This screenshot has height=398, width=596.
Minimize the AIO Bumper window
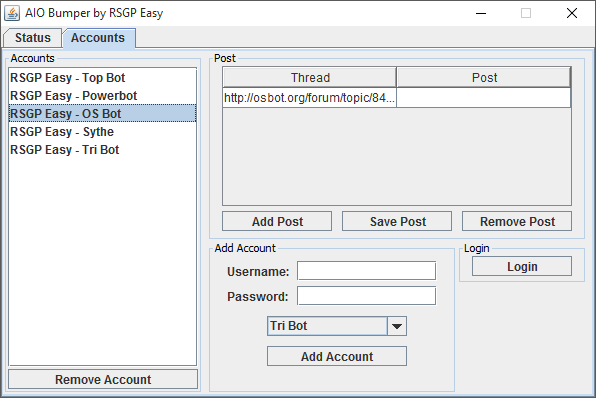click(x=481, y=13)
